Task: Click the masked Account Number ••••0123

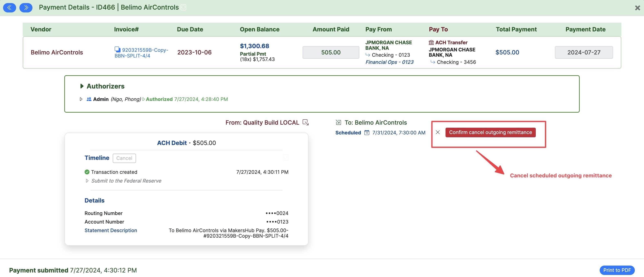Action: click(277, 222)
